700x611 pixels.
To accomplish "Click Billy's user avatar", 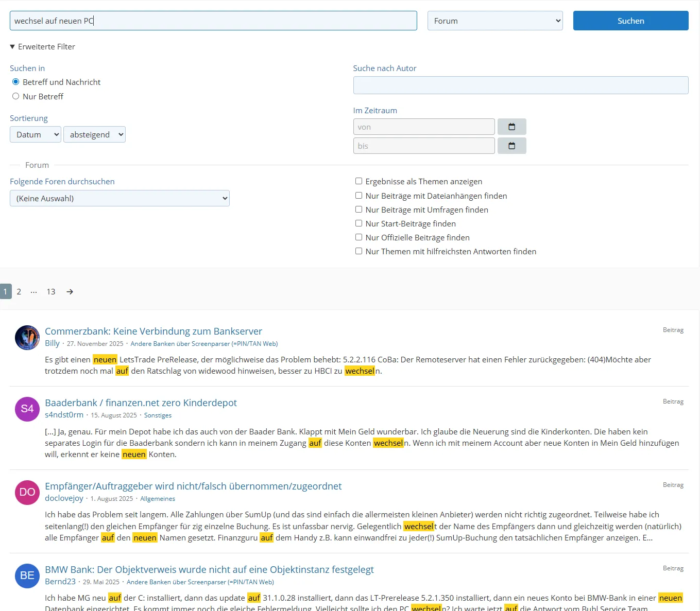I will coord(27,338).
